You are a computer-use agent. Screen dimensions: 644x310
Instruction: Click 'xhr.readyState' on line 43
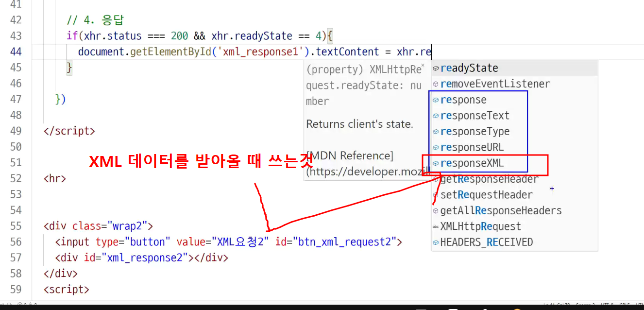pyautogui.click(x=252, y=36)
